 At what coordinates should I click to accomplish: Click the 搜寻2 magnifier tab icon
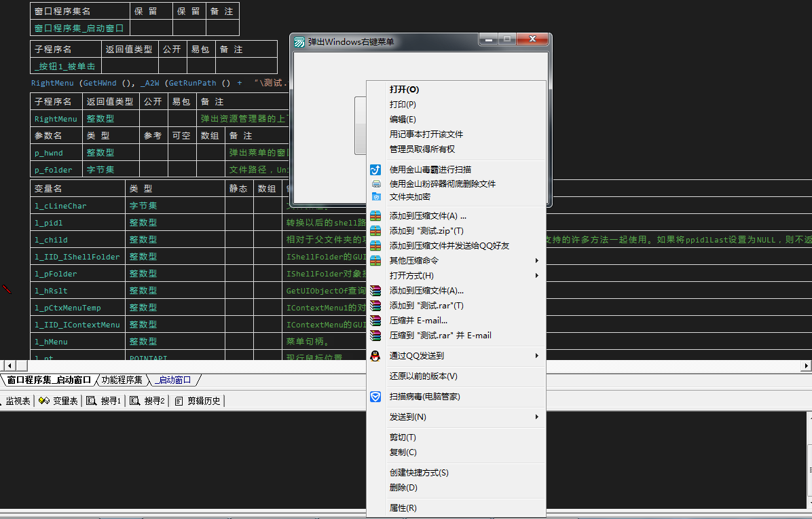point(134,401)
